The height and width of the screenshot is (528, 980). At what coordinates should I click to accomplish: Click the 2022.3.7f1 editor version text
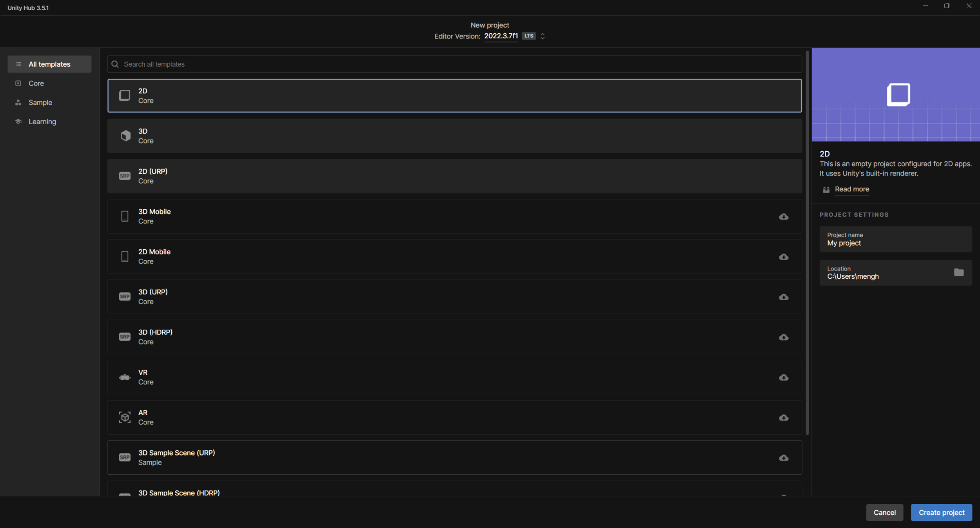[x=501, y=36]
